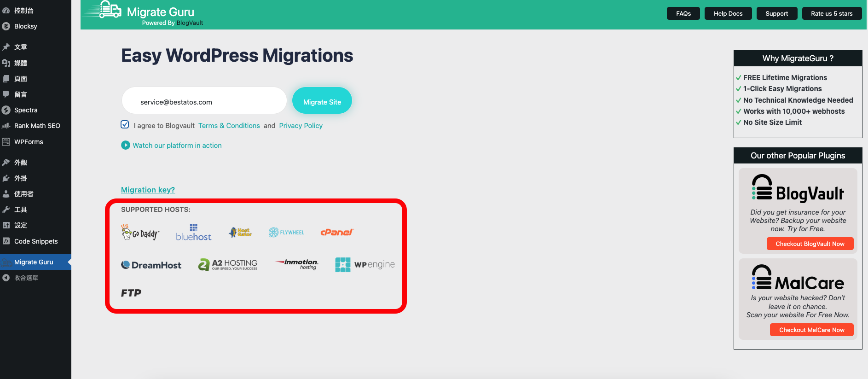Click the Plugins plug icon
868x379 pixels.
[x=6, y=178]
